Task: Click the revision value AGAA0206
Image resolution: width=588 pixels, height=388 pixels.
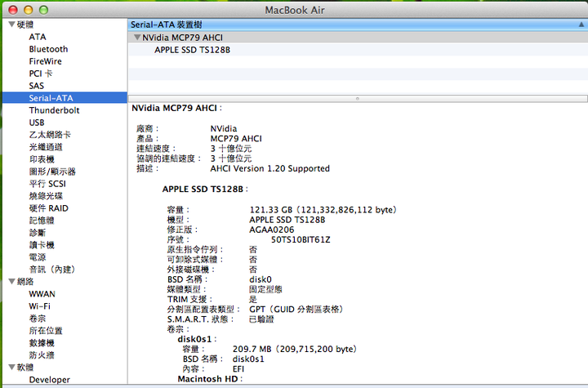Action: click(x=272, y=230)
